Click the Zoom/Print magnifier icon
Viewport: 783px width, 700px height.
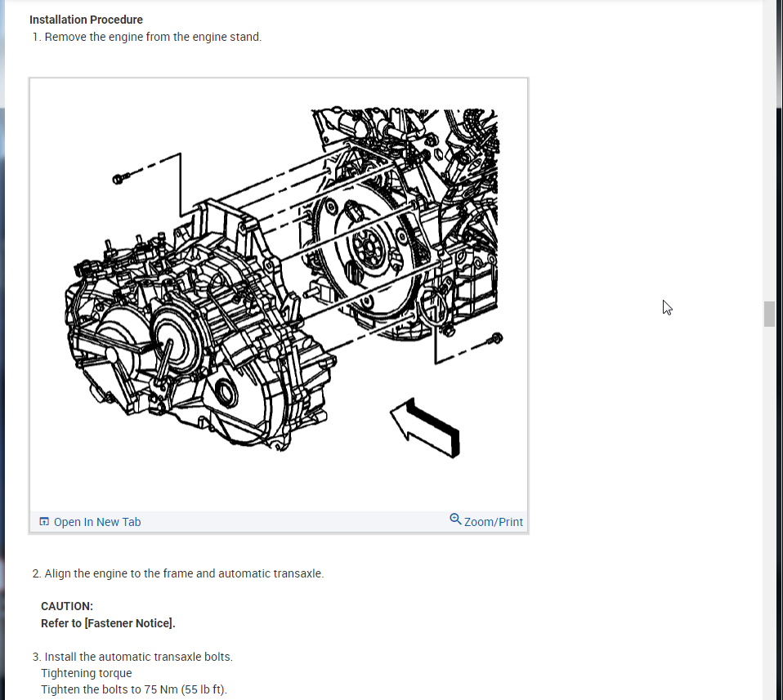(x=455, y=519)
